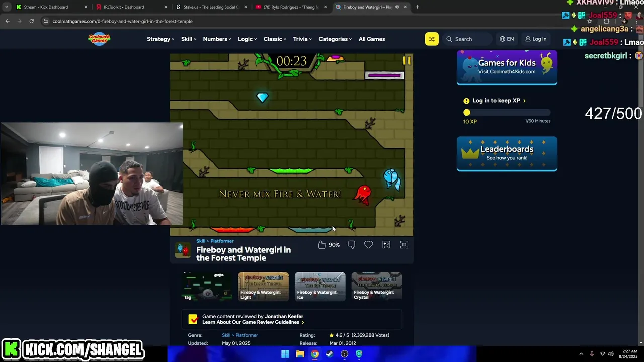Expand the Trivia menu

(x=302, y=39)
